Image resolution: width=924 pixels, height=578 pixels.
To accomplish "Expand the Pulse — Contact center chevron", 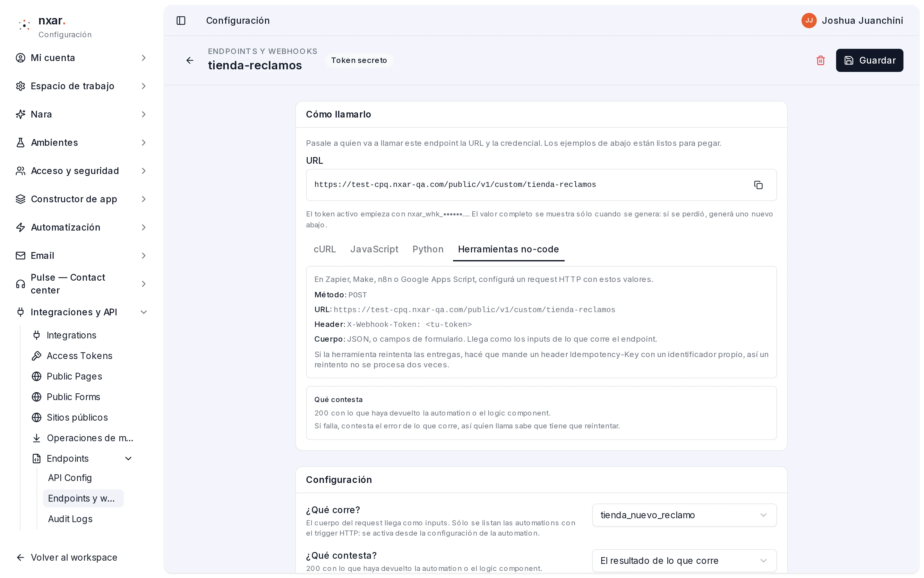I will click(143, 284).
